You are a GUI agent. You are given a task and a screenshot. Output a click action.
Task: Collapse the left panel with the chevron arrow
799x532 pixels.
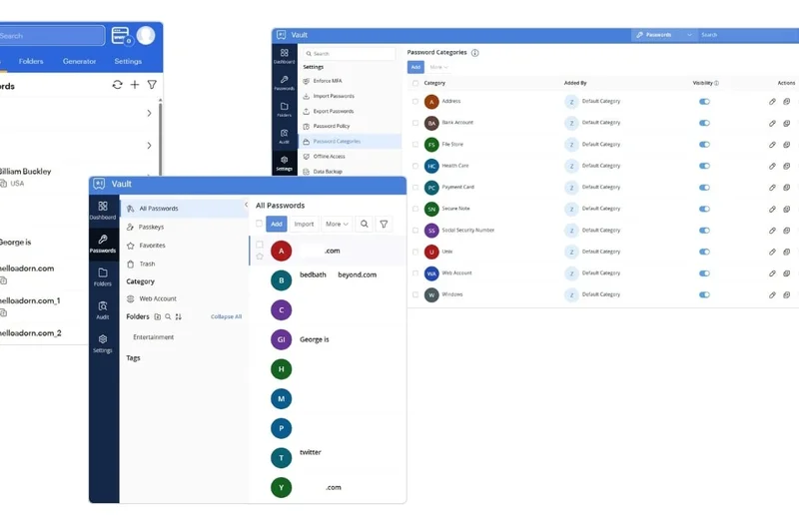click(246, 205)
